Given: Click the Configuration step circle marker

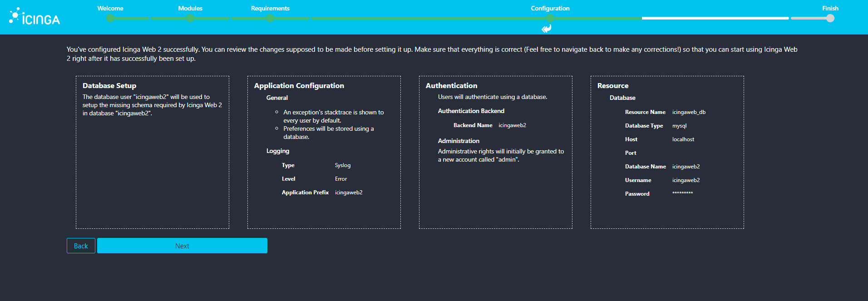Looking at the screenshot, I should point(550,18).
